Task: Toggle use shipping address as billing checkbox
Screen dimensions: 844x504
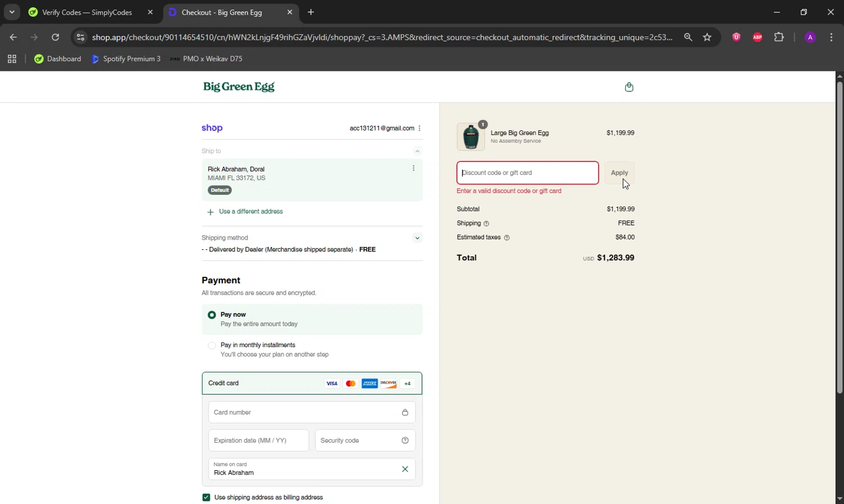Action: [x=206, y=497]
